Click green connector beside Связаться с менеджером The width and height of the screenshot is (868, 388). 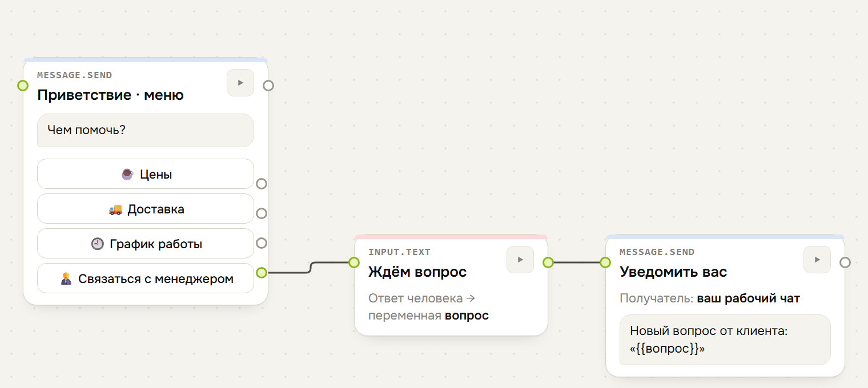click(x=262, y=273)
